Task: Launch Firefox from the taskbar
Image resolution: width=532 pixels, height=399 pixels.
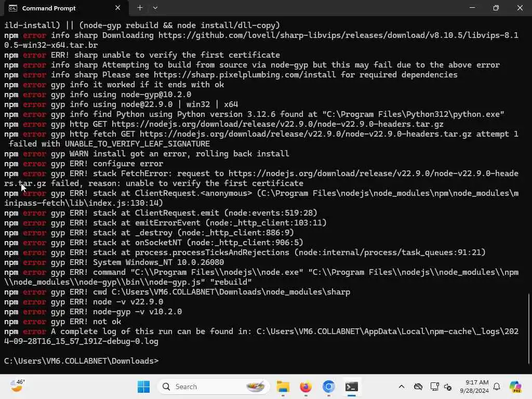Action: (x=305, y=387)
